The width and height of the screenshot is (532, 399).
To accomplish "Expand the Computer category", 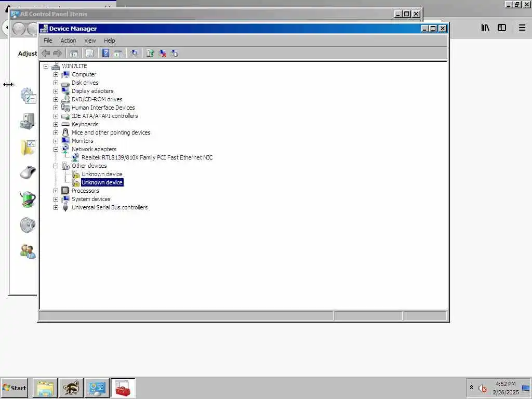I will tap(56, 74).
